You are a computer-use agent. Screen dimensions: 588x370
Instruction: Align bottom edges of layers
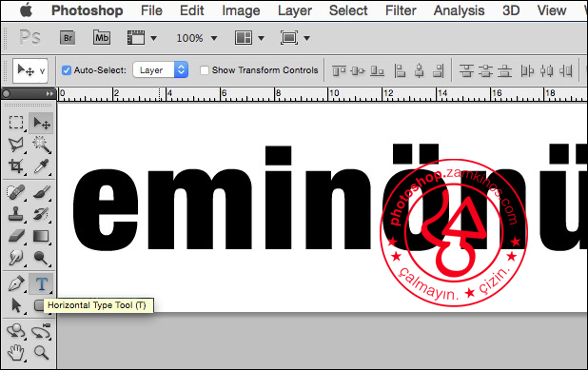coord(377,70)
